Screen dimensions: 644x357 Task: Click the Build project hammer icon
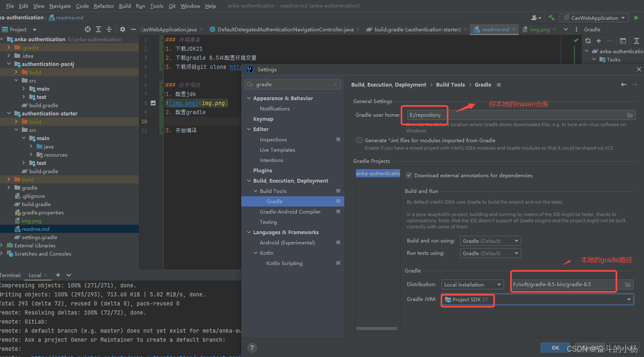(x=551, y=18)
